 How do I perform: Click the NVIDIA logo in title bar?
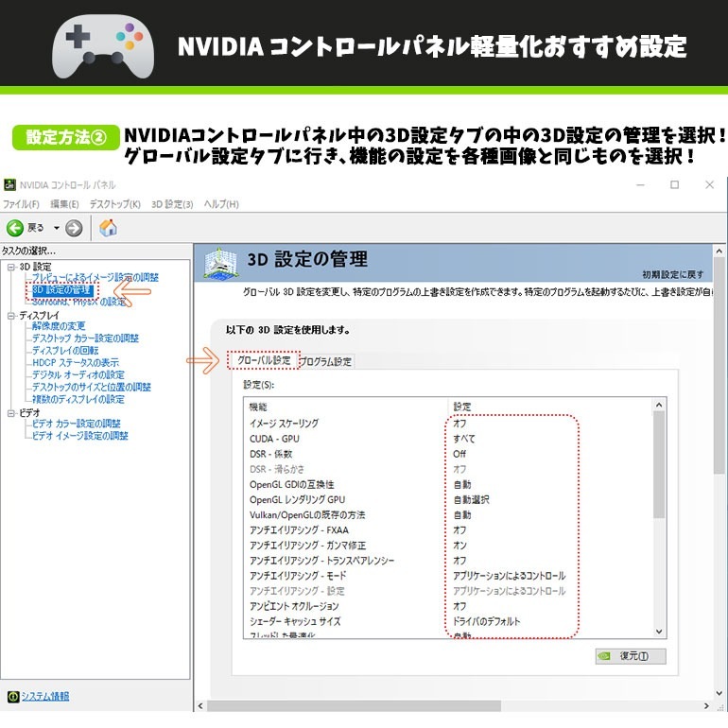tap(9, 184)
